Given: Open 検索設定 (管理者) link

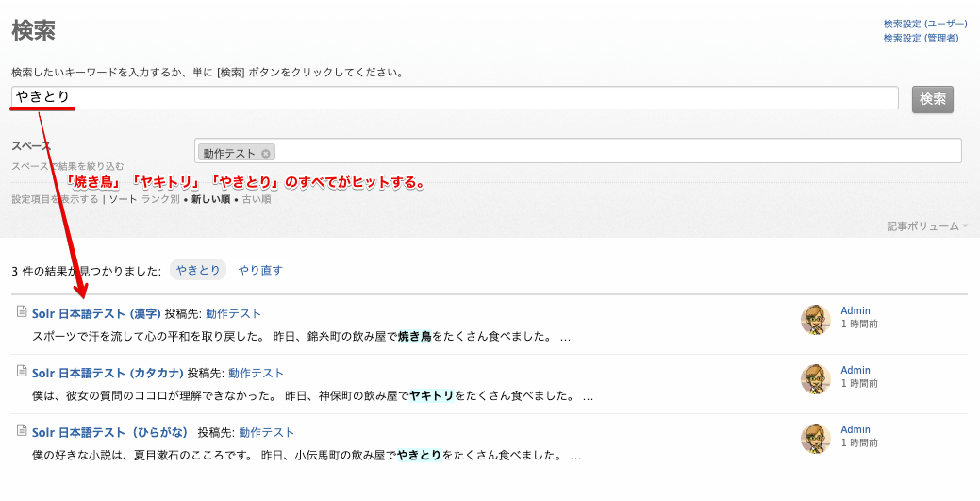Looking at the screenshot, I should pyautogui.click(x=921, y=38).
